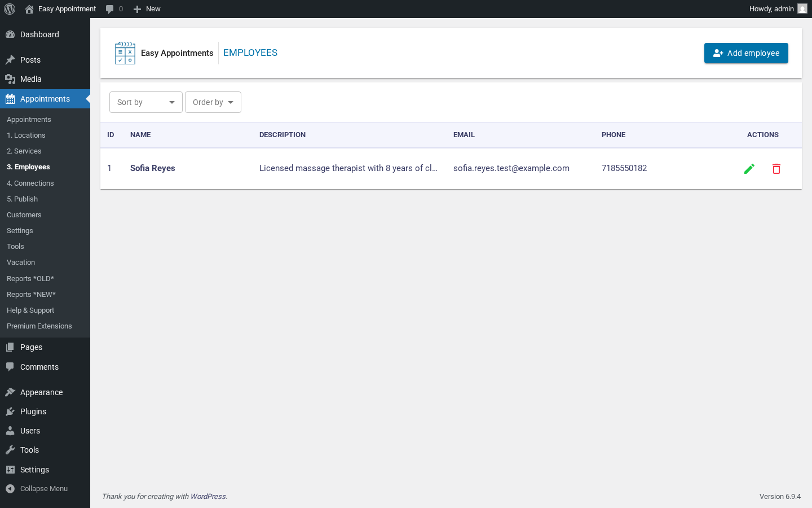Edit Sofia Reyes with the green pencil
The height and width of the screenshot is (508, 812).
point(749,169)
